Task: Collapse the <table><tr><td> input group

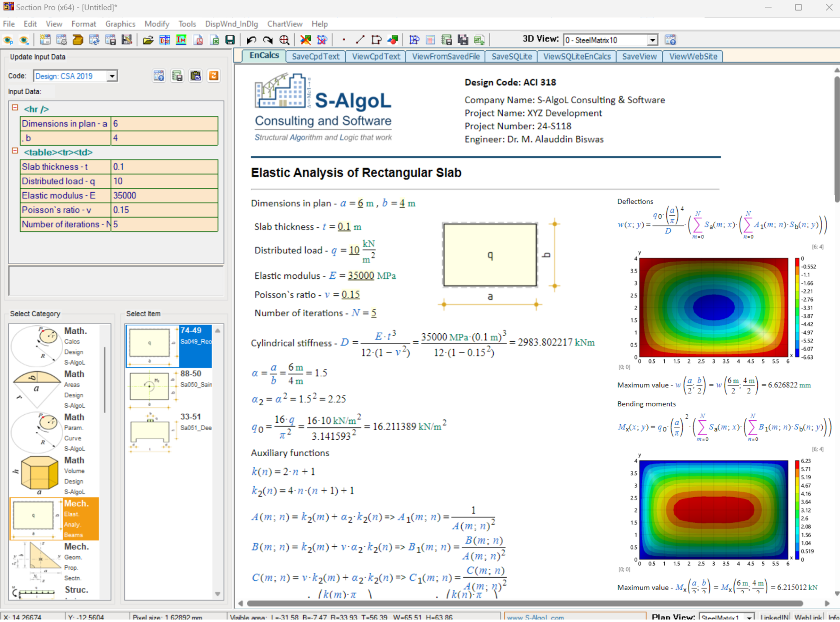Action: (x=15, y=151)
